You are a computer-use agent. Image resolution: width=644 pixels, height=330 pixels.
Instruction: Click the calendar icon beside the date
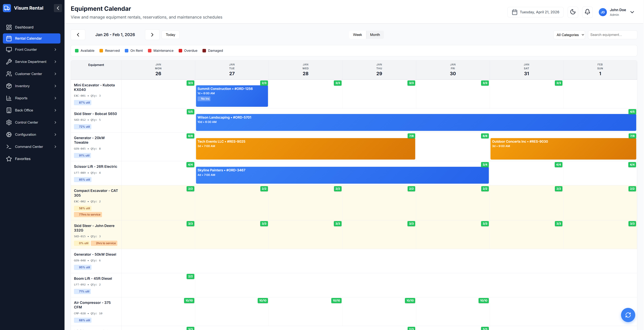pyautogui.click(x=514, y=12)
